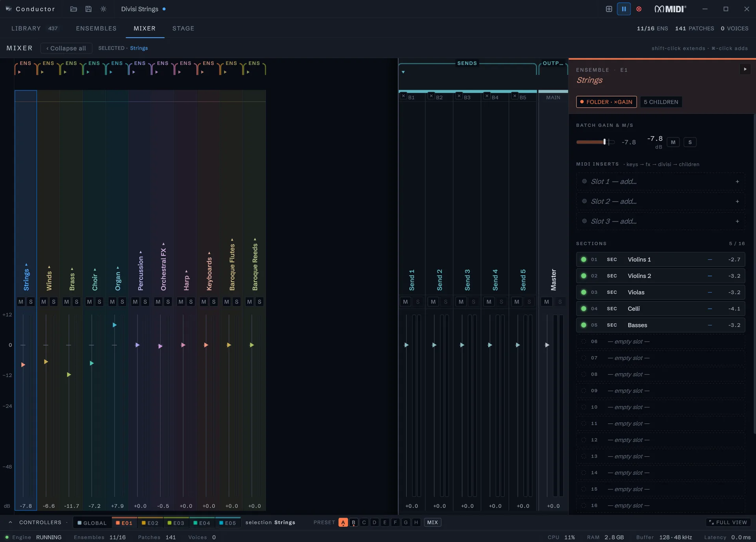Click the grid layout icon in title bar
The height and width of the screenshot is (542, 756).
(609, 9)
